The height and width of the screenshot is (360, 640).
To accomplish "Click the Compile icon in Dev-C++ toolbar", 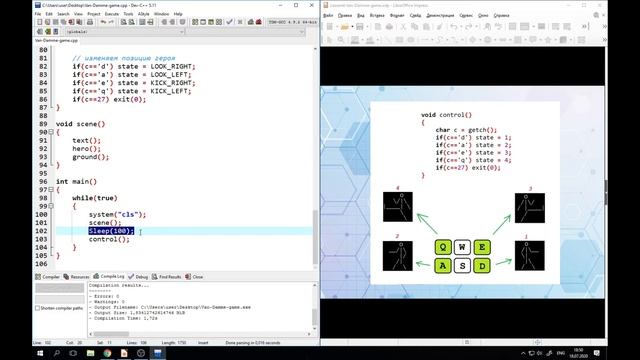I will click(x=195, y=22).
